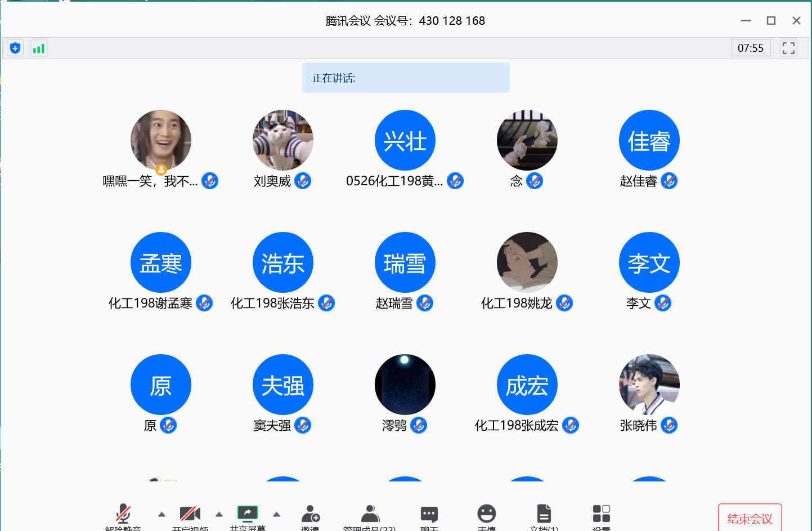Select the blue 成宏 avatar circle

pyautogui.click(x=527, y=385)
